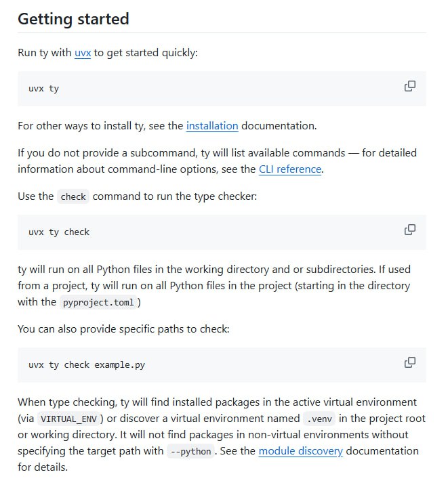Viewport: 448px width, 487px height.
Task: Click the '--python' inline code
Action: (190, 451)
